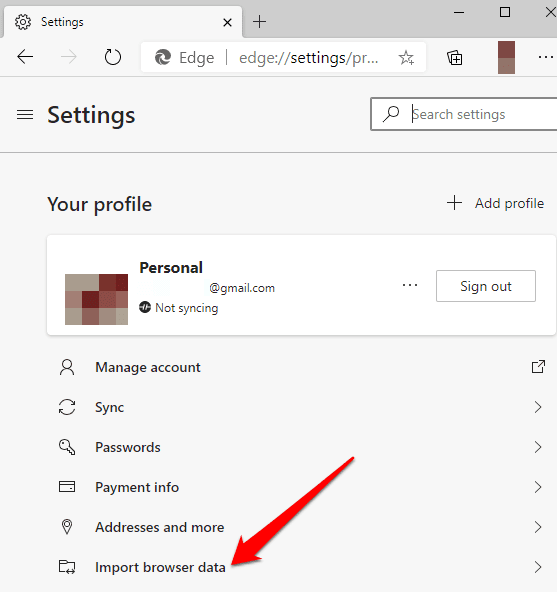Open a new tab with plus button
557x592 pixels.
[x=259, y=22]
